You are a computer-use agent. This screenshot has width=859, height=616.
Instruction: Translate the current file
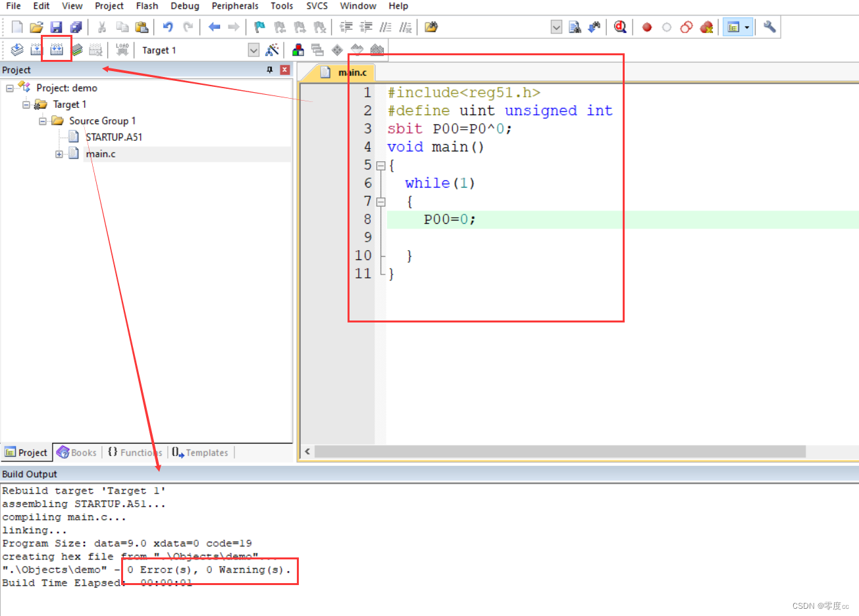pos(17,50)
